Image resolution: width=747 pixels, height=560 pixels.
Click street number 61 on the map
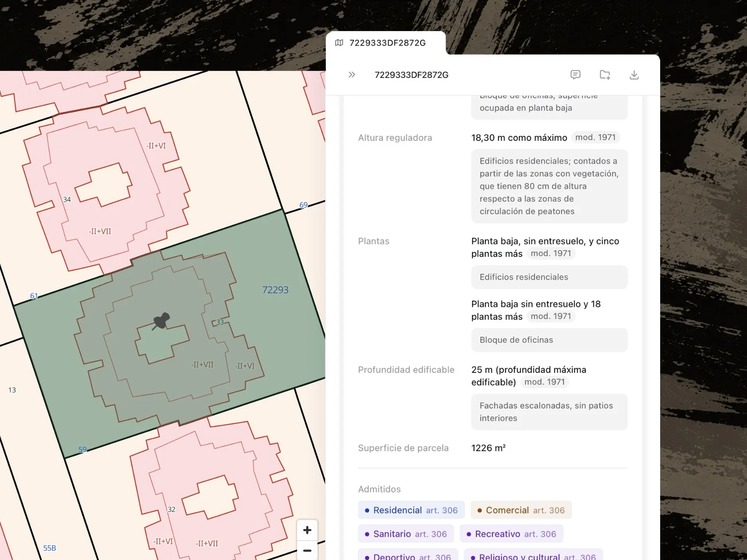pos(34,296)
